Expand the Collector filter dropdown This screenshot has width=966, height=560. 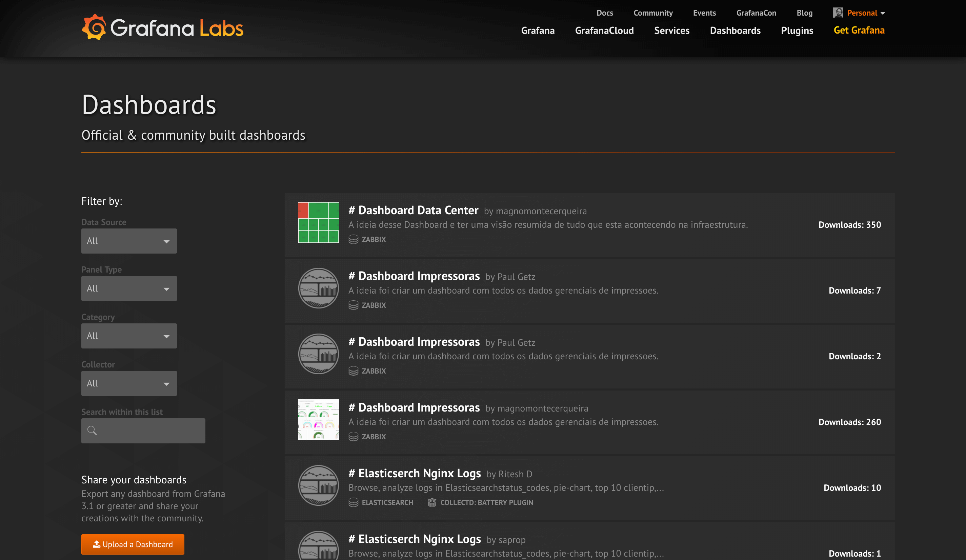(129, 383)
